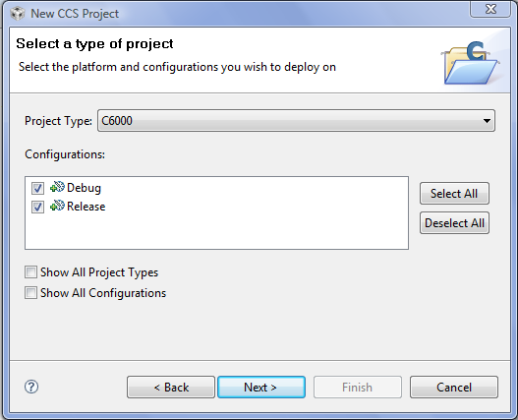Click the help question mark icon

31,387
